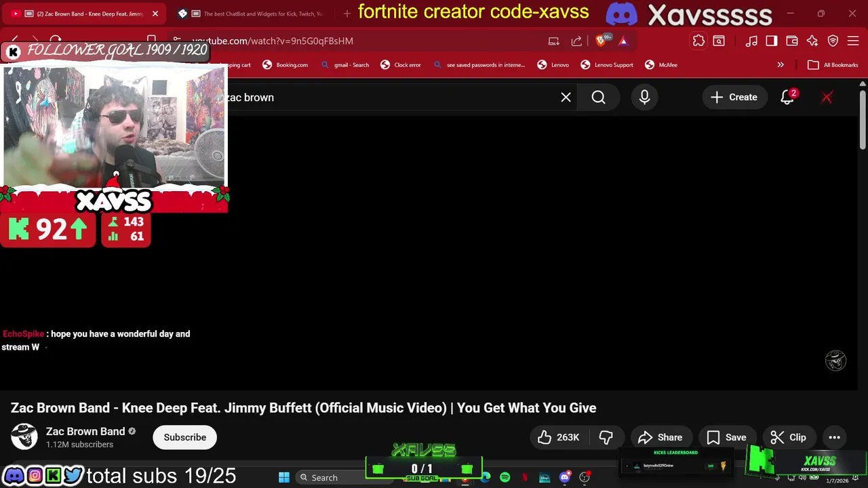Open the Brave Wallet icon
The height and width of the screenshot is (488, 868).
point(792,41)
